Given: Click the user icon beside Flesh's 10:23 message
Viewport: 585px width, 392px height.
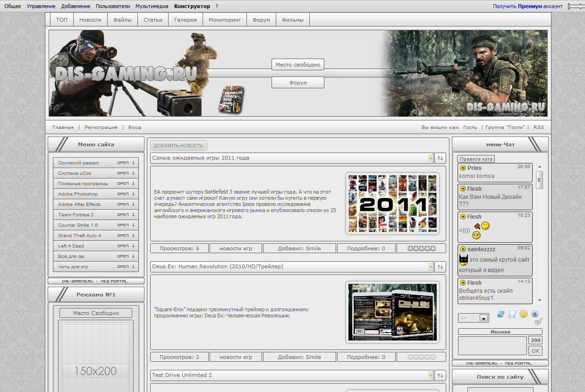Looking at the screenshot, I should [x=463, y=217].
